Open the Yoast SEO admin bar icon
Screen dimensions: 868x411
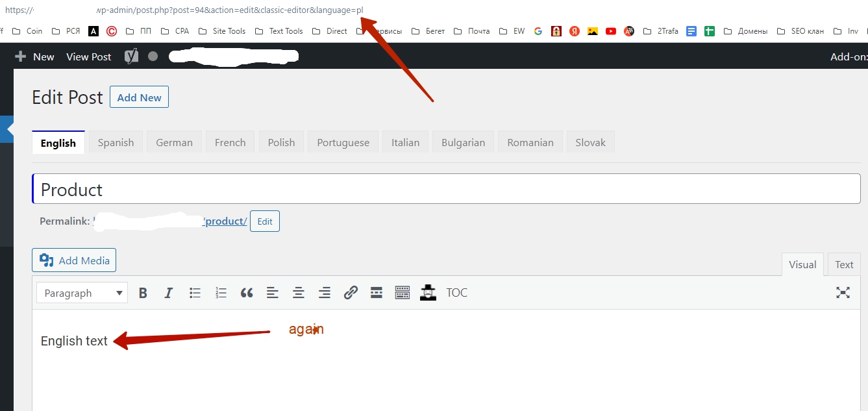131,56
